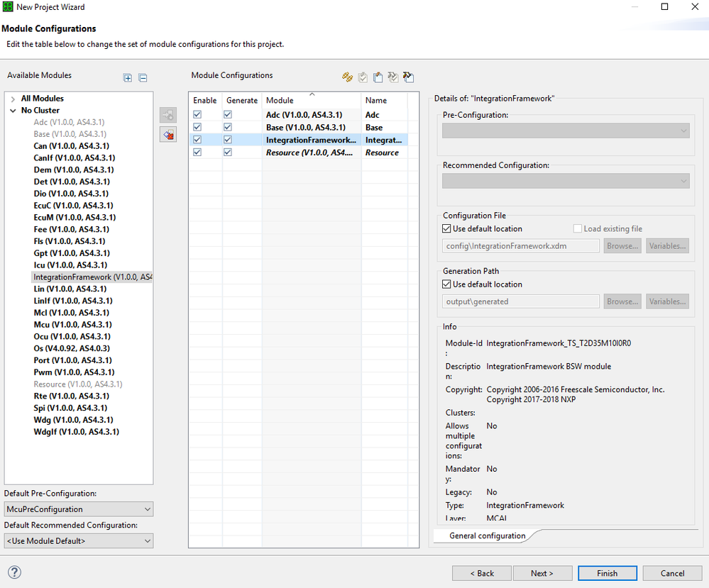Select Gpt module in Available Modules
The height and width of the screenshot is (588, 709).
coord(72,253)
